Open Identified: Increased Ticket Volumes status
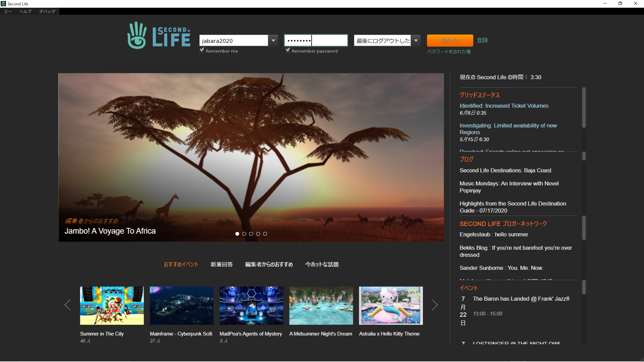 (504, 106)
